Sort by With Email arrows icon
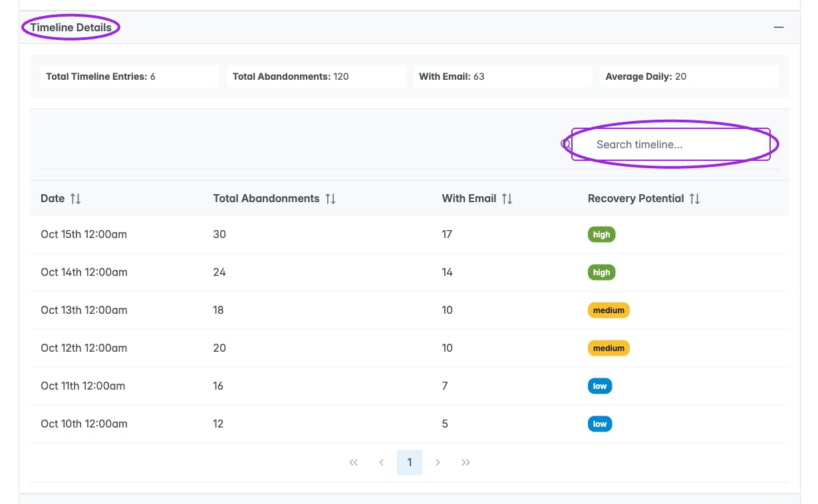The width and height of the screenshot is (818, 504). [507, 198]
